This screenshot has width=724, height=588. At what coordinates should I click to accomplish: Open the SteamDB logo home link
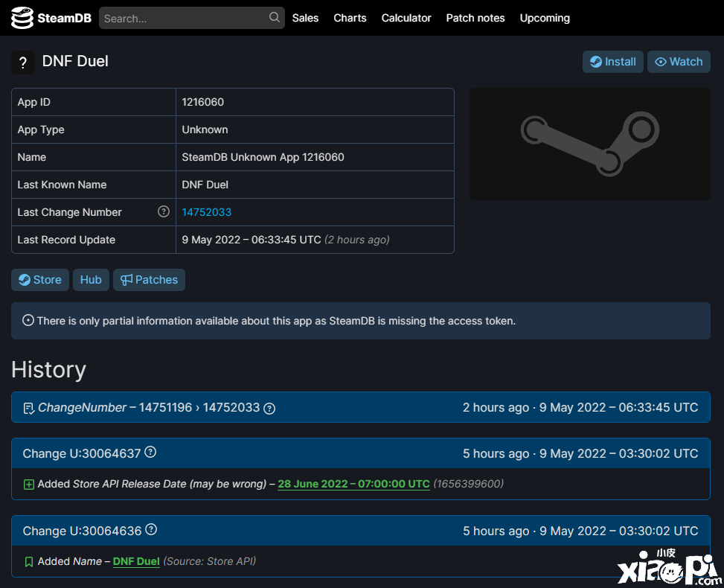51,18
